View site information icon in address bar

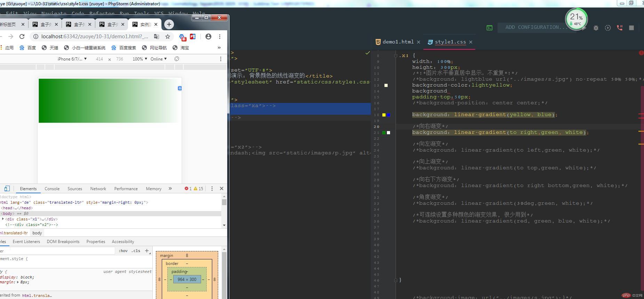[35, 37]
